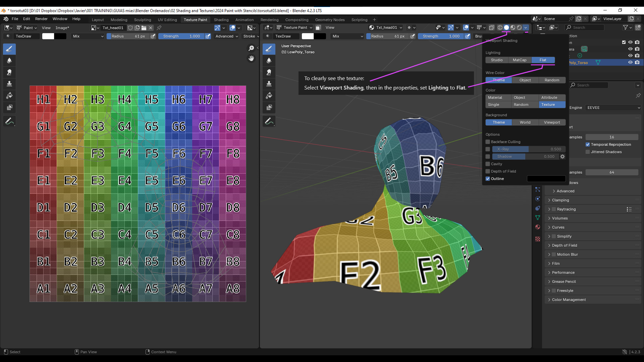The width and height of the screenshot is (644, 362).
Task: Click the fake user shield icon for Txt_head01
Action: (130, 28)
